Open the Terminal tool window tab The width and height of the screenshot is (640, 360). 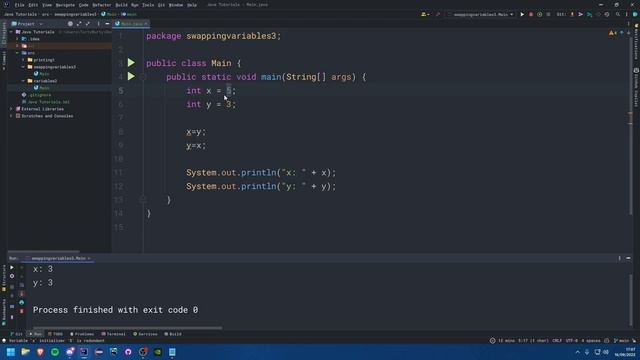113,334
